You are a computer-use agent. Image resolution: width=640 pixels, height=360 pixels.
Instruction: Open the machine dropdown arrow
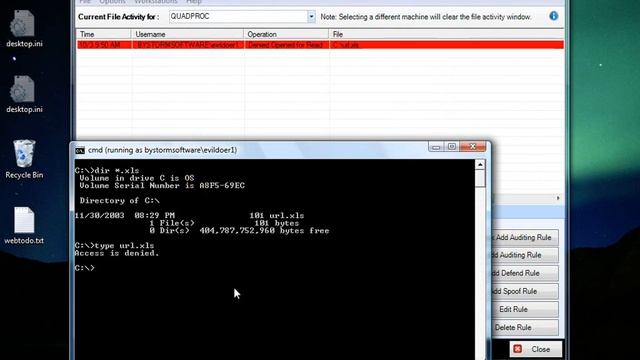point(311,17)
